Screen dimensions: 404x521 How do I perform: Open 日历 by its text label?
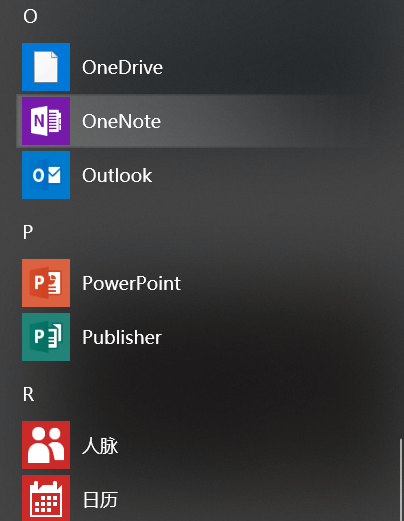pos(100,499)
